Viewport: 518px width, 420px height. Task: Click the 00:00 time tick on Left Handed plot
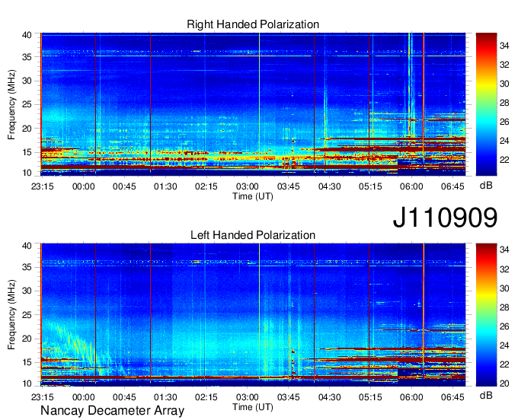tap(83, 397)
